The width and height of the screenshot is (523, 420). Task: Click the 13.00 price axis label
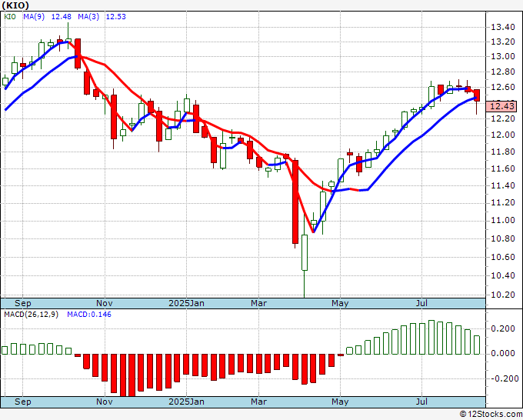pyautogui.click(x=503, y=56)
